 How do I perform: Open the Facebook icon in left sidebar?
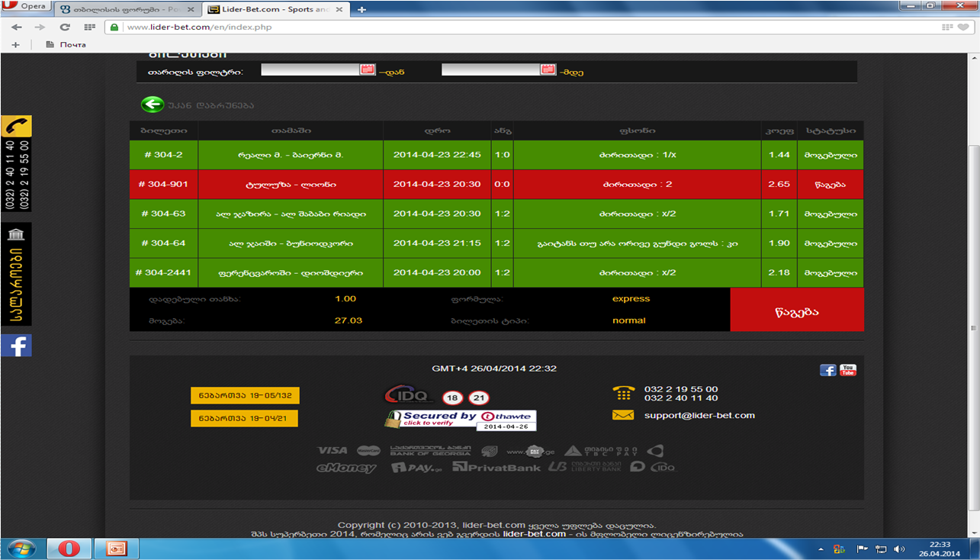pyautogui.click(x=16, y=346)
